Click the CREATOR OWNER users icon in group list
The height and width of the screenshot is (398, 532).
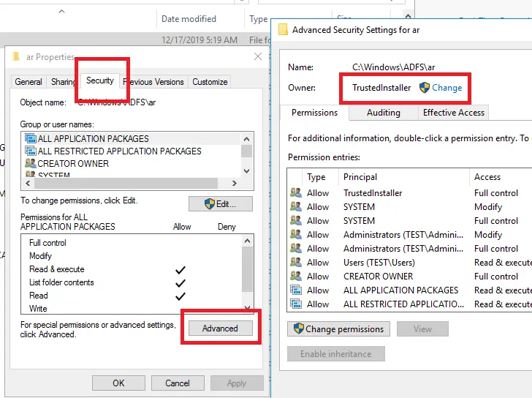31,163
